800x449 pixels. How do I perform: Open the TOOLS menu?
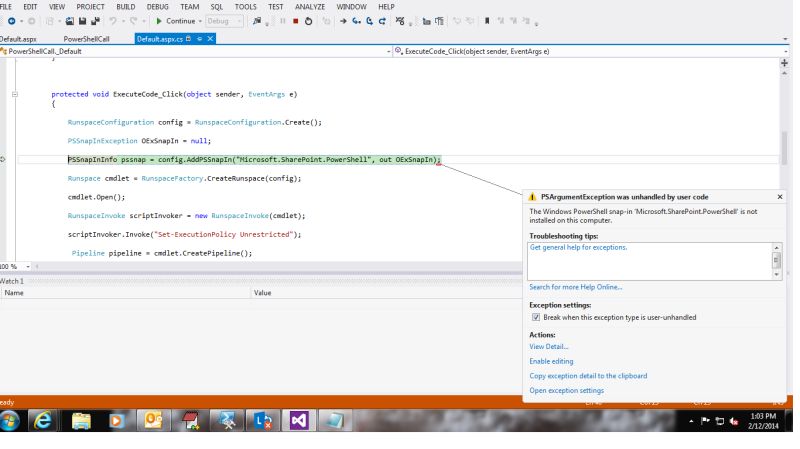pyautogui.click(x=245, y=7)
